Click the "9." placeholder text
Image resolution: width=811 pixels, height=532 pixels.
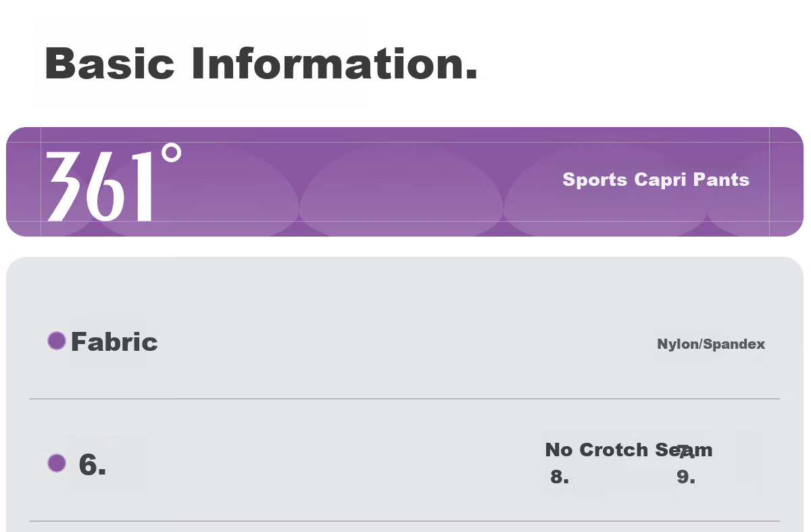click(686, 477)
